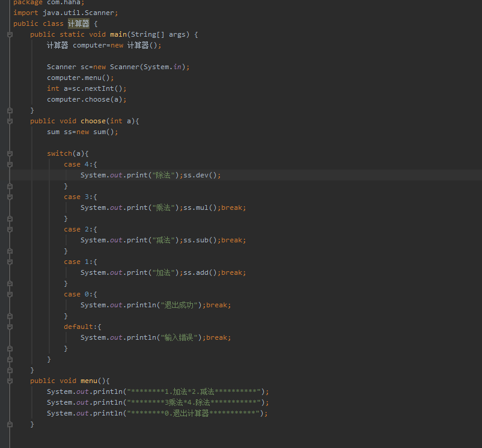Click the "减法" string in the print statement
The width and height of the screenshot is (482, 448).
click(x=163, y=240)
